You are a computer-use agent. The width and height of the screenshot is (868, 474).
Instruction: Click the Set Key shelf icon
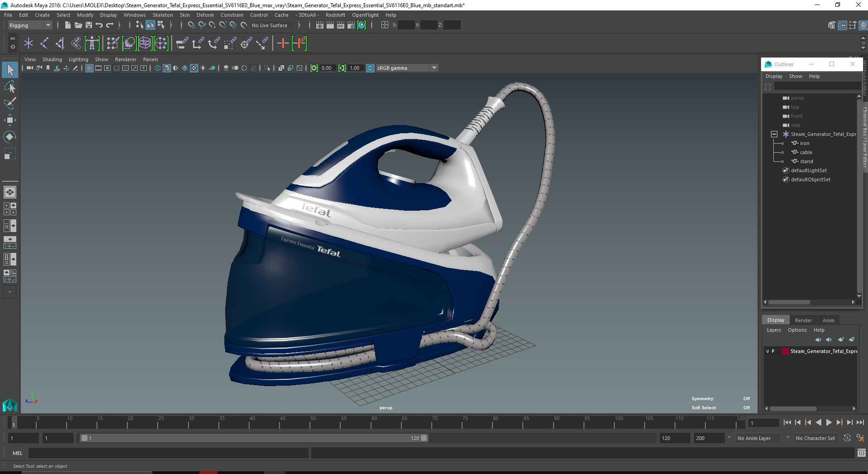283,44
